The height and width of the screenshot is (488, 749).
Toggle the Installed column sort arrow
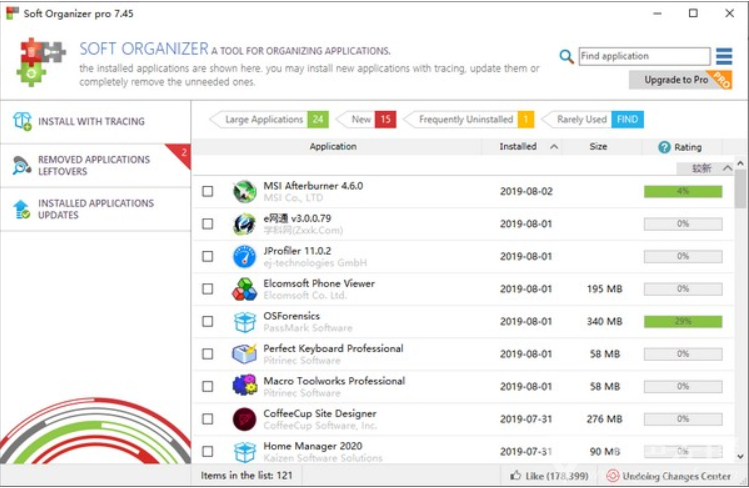tap(554, 147)
